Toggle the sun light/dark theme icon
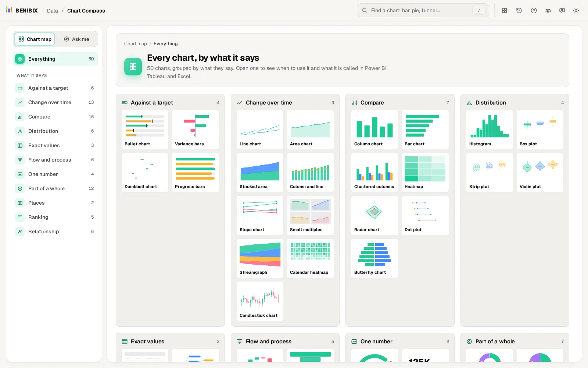588x368 pixels. click(576, 11)
